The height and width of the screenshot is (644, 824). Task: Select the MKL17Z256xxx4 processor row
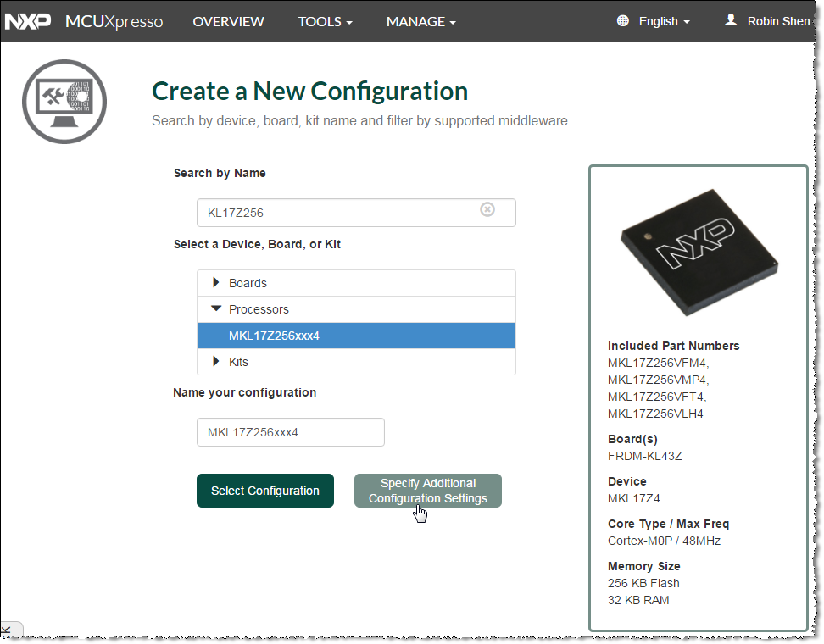356,336
